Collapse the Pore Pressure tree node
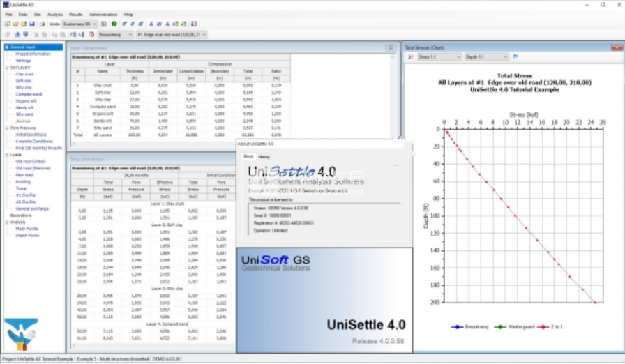625x364 pixels. (x=7, y=128)
